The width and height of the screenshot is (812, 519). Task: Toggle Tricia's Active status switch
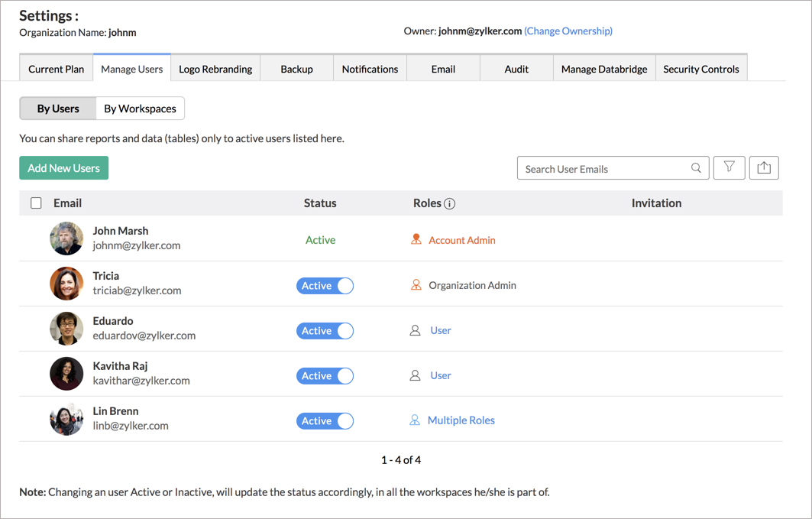pos(325,285)
